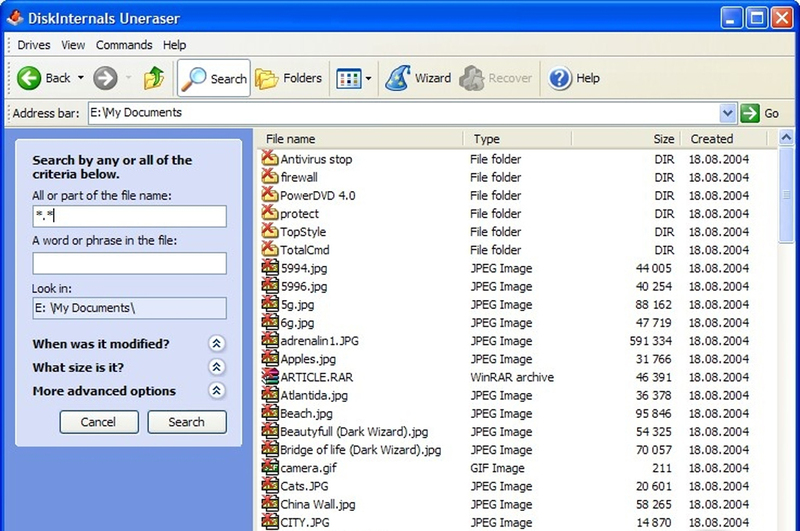The width and height of the screenshot is (800, 531).
Task: Click the Look in path field
Action: point(130,308)
